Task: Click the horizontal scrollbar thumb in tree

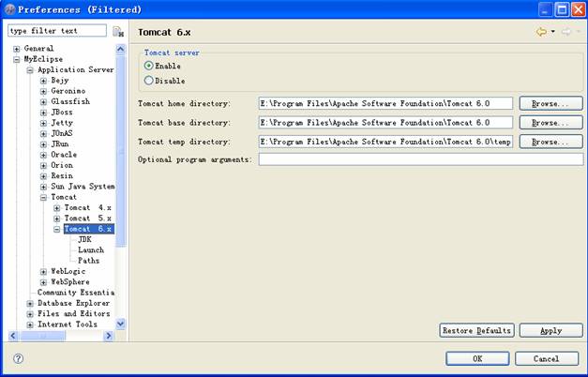Action: (x=43, y=336)
